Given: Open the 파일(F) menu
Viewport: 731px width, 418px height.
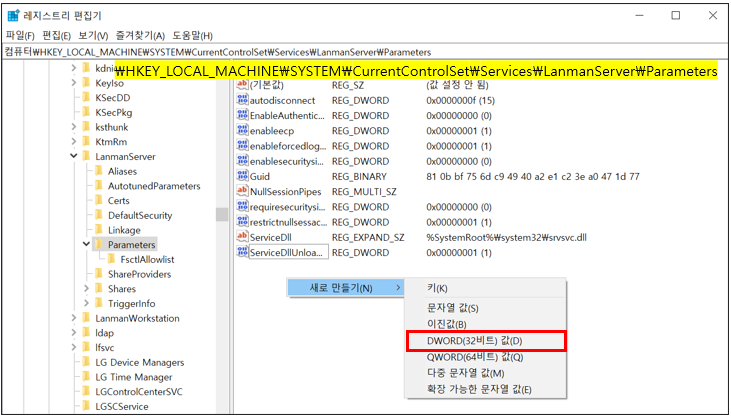Looking at the screenshot, I should 20,35.
